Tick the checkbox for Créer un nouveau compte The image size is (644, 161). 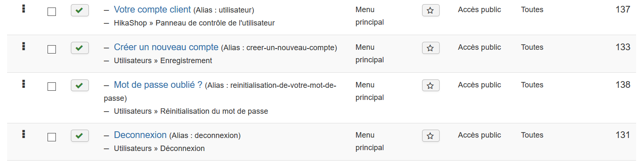[52, 49]
